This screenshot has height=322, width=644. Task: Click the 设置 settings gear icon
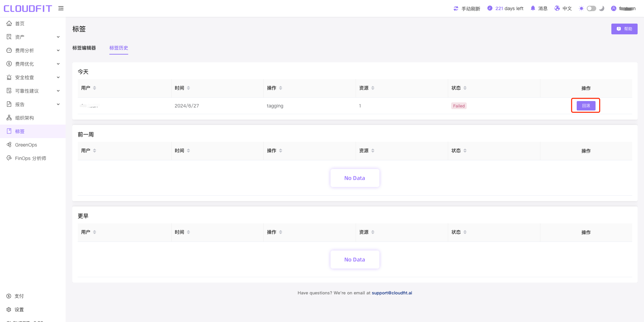9,310
